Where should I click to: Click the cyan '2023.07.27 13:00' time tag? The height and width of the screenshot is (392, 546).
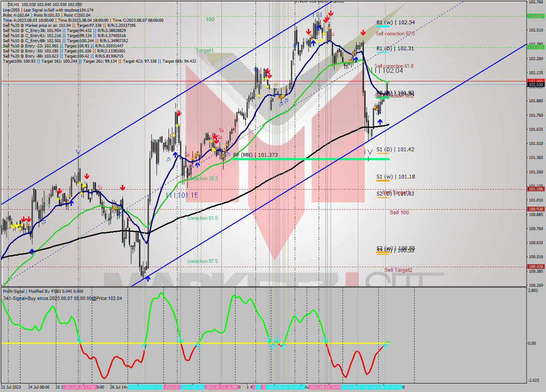145,387
